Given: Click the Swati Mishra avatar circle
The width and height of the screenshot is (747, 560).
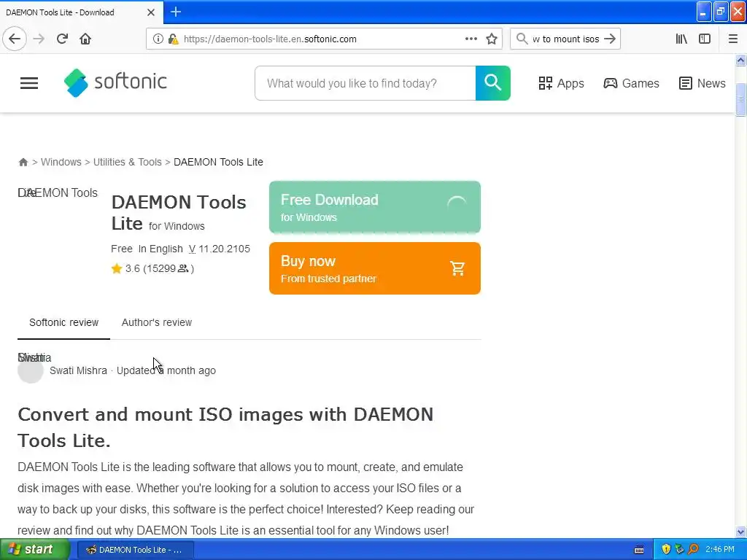Looking at the screenshot, I should tap(31, 370).
